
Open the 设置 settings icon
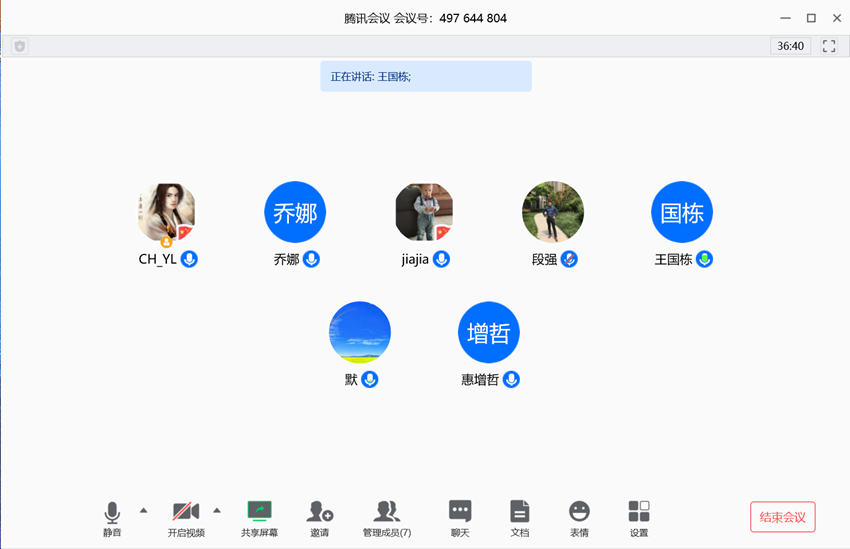[639, 513]
